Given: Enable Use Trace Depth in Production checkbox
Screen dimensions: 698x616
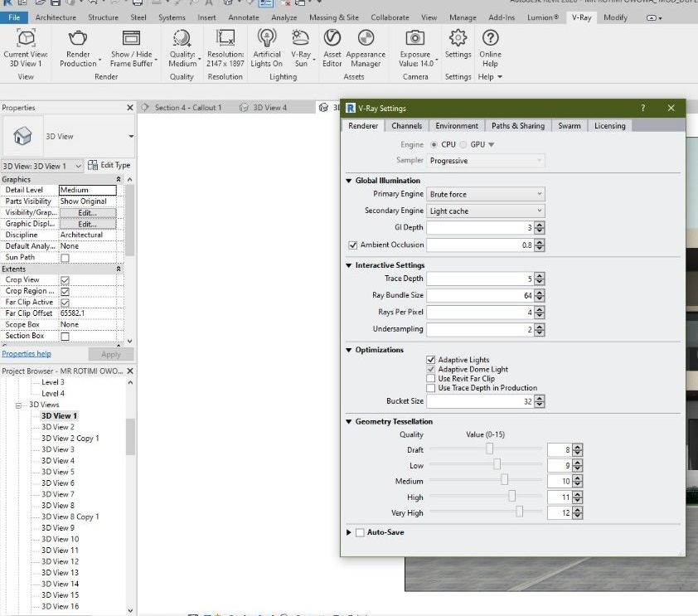Looking at the screenshot, I should click(430, 388).
